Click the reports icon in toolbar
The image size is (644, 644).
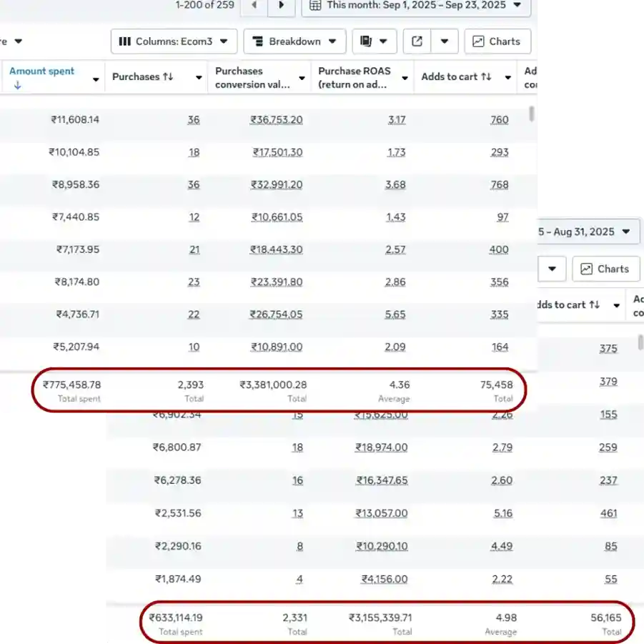tap(367, 41)
